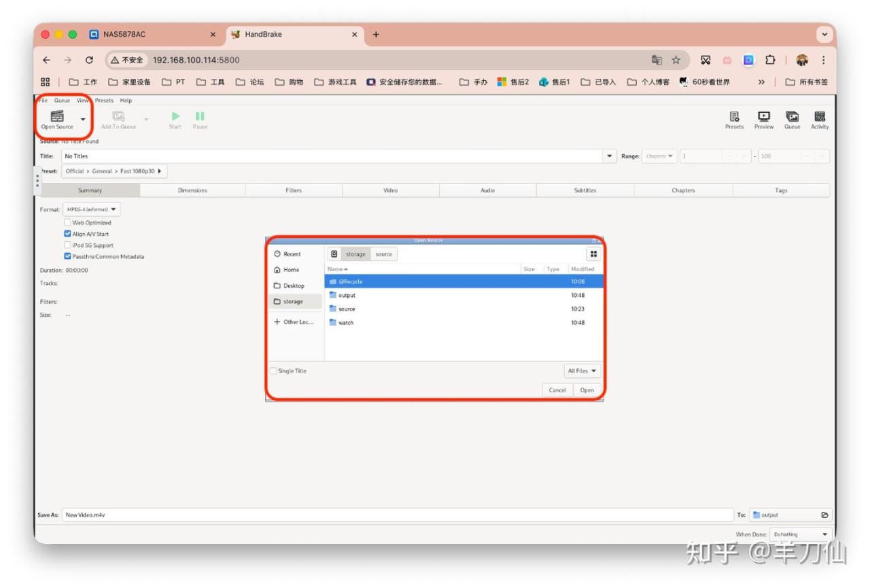Toggle grid view in file dialog

click(593, 254)
